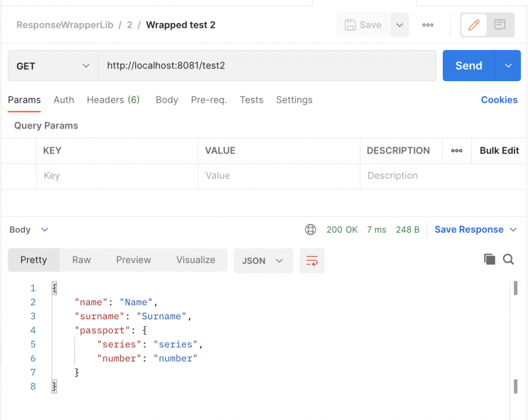528x420 pixels.
Task: Expand the Save Response chevron
Action: 513,229
